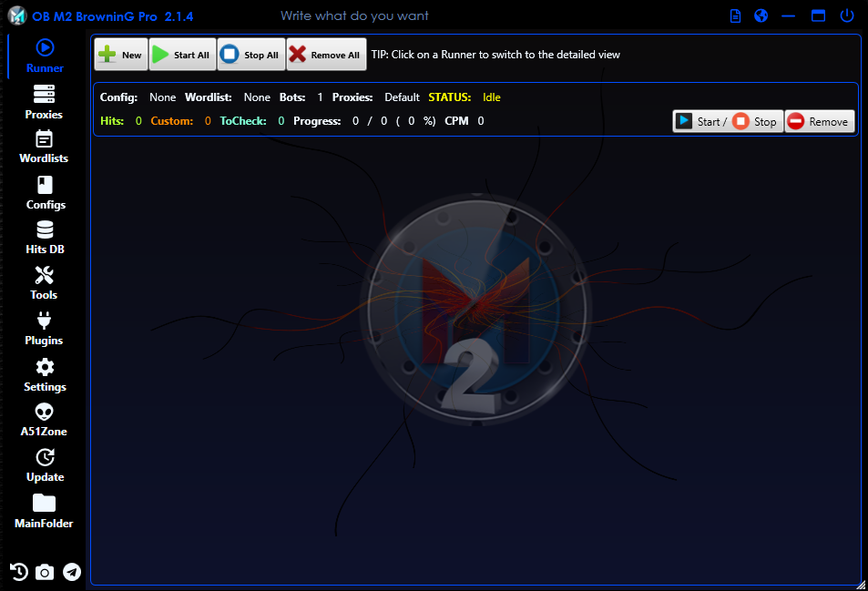This screenshot has width=868, height=591.
Task: Click the Config: None value
Action: pos(162,97)
